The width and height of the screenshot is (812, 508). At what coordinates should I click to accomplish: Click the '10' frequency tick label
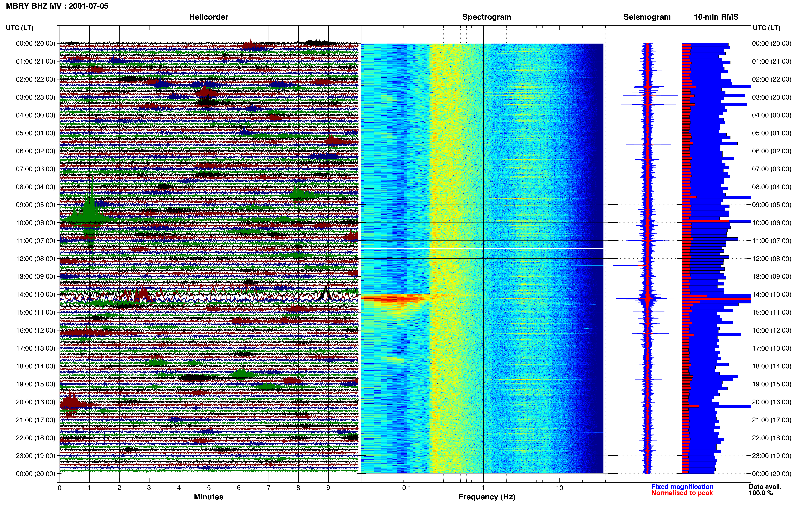coord(559,487)
